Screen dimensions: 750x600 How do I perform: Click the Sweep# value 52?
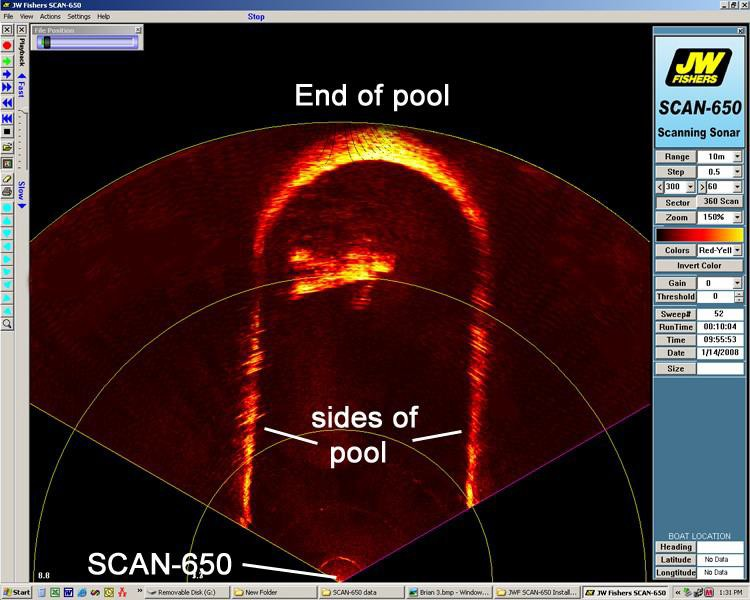click(x=720, y=314)
